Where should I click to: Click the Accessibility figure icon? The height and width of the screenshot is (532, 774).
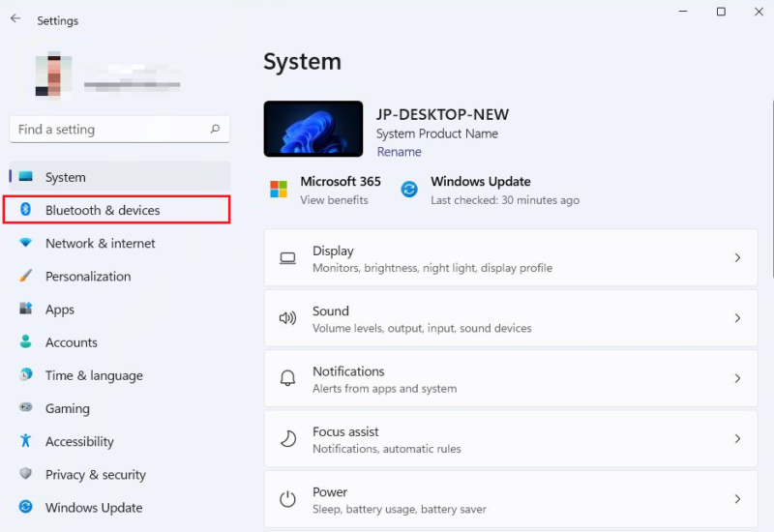tap(26, 441)
